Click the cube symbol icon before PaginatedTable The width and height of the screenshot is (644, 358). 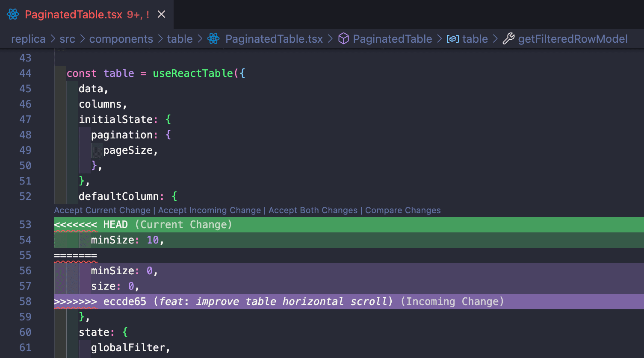tap(343, 39)
